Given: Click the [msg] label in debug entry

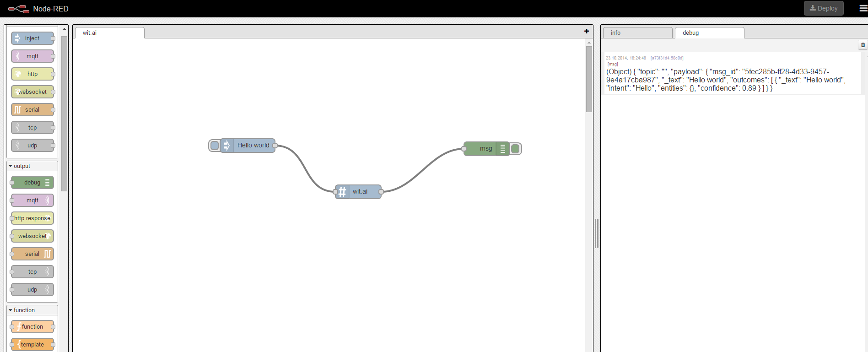Looking at the screenshot, I should pos(613,64).
